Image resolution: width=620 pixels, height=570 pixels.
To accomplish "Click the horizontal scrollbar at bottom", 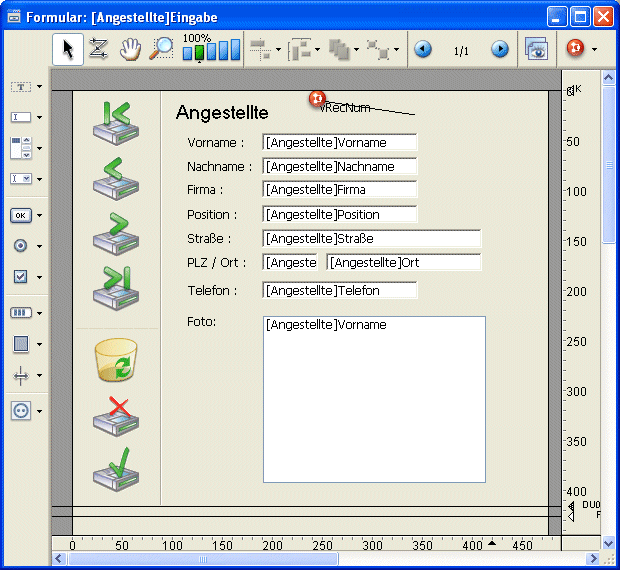I will (300, 559).
